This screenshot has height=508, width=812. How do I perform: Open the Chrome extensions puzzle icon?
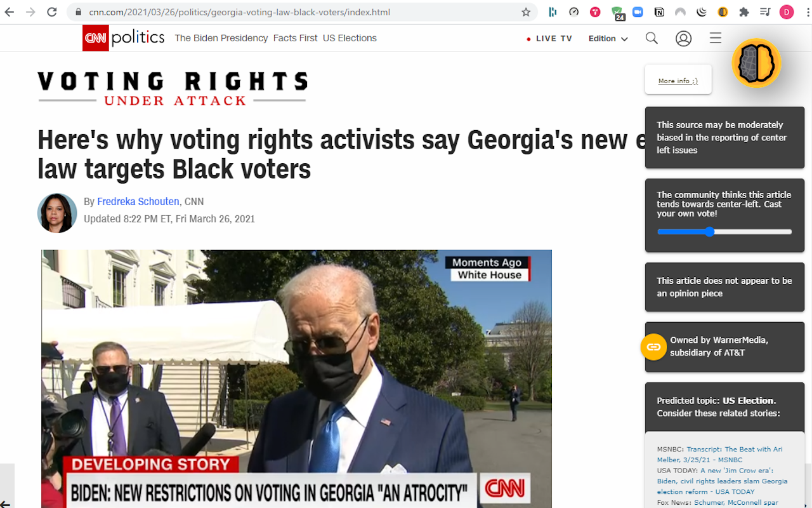[x=744, y=12]
